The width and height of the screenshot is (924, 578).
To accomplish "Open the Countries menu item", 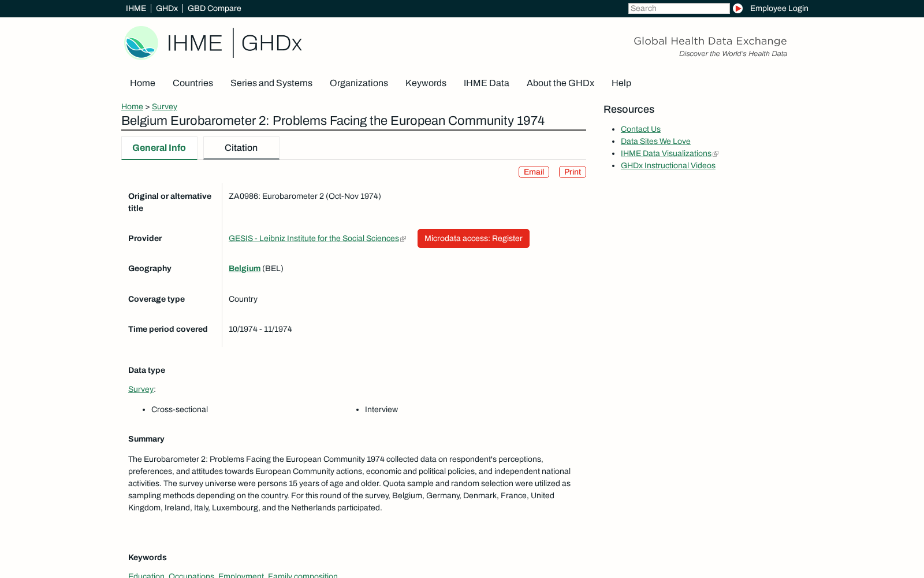I will (x=193, y=83).
